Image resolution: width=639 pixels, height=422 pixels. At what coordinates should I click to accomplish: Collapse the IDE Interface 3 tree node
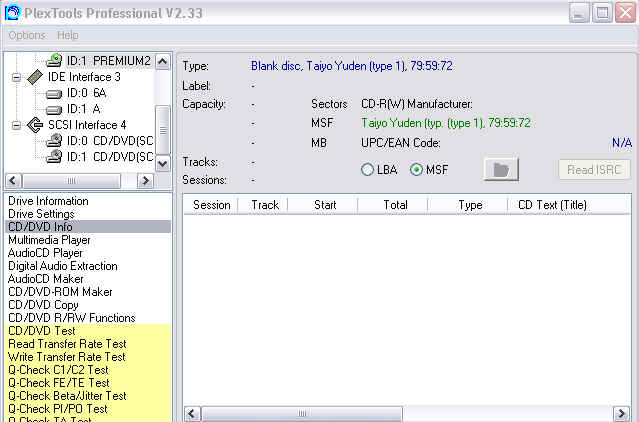[x=16, y=77]
